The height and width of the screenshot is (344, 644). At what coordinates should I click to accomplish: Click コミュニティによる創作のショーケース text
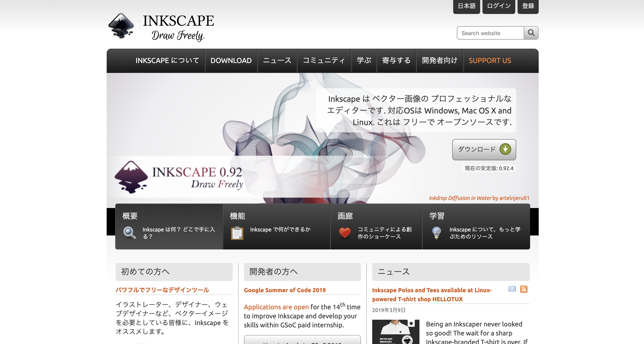[x=385, y=233]
